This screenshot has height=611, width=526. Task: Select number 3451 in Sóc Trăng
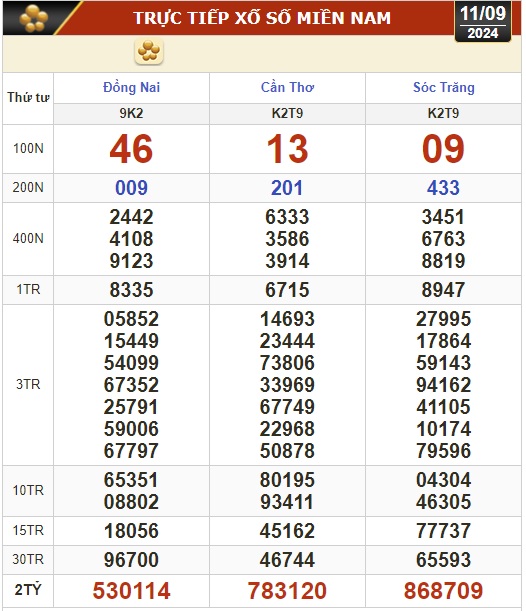(x=443, y=217)
